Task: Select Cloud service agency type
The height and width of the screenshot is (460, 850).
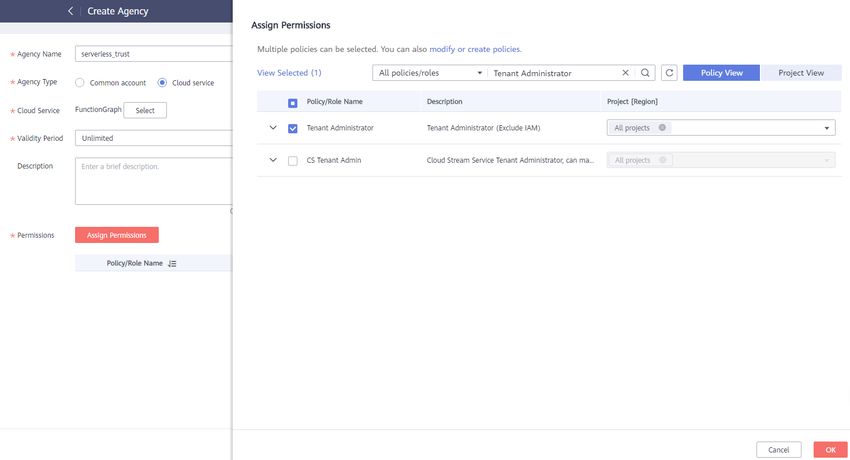Action: click(x=162, y=82)
